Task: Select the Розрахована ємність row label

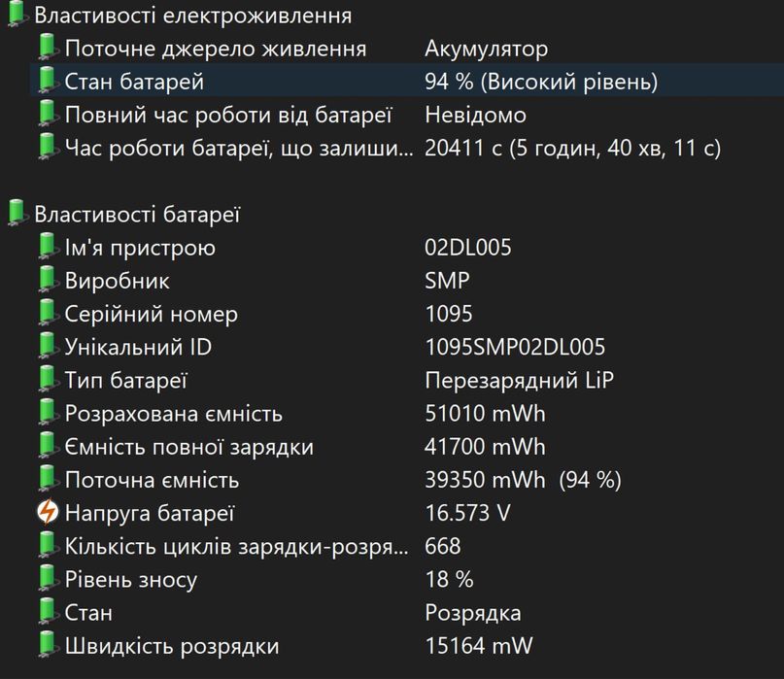Action: [174, 414]
